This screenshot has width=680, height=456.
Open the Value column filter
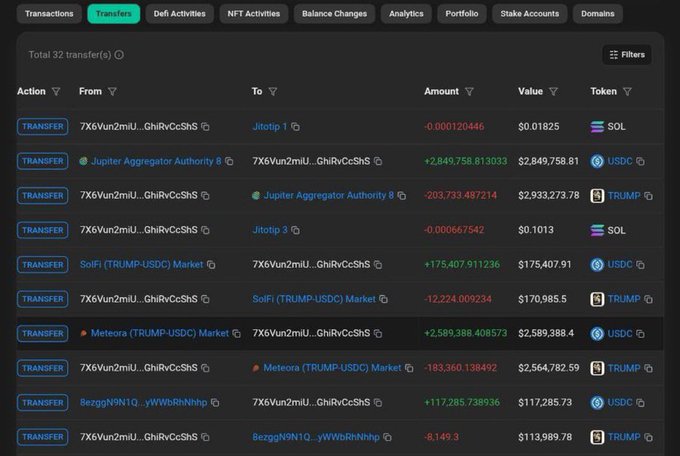point(553,92)
